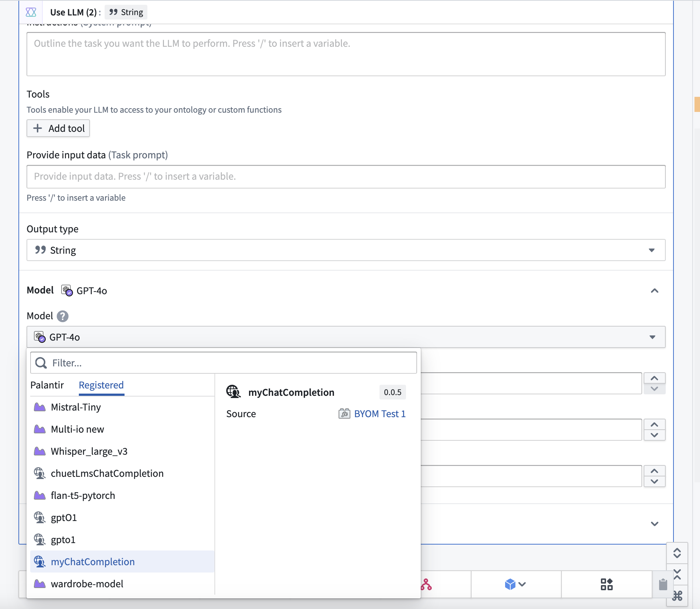The height and width of the screenshot is (609, 700).
Task: Focus the Provide input data field
Action: tap(346, 176)
